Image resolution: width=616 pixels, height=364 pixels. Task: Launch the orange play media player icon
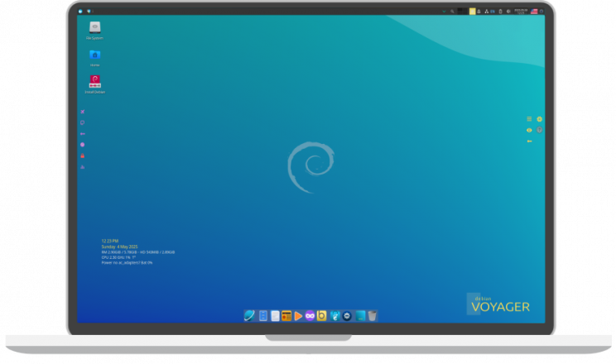(x=298, y=316)
